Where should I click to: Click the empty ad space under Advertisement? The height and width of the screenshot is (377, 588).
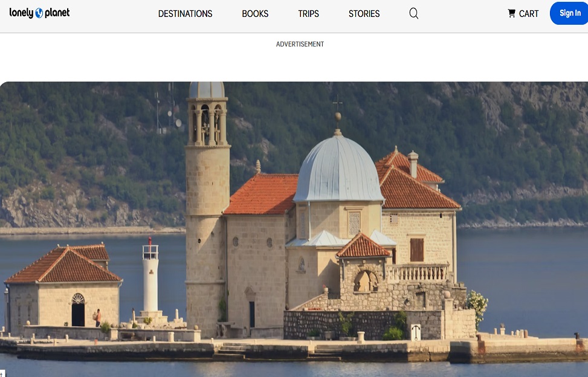[300, 63]
